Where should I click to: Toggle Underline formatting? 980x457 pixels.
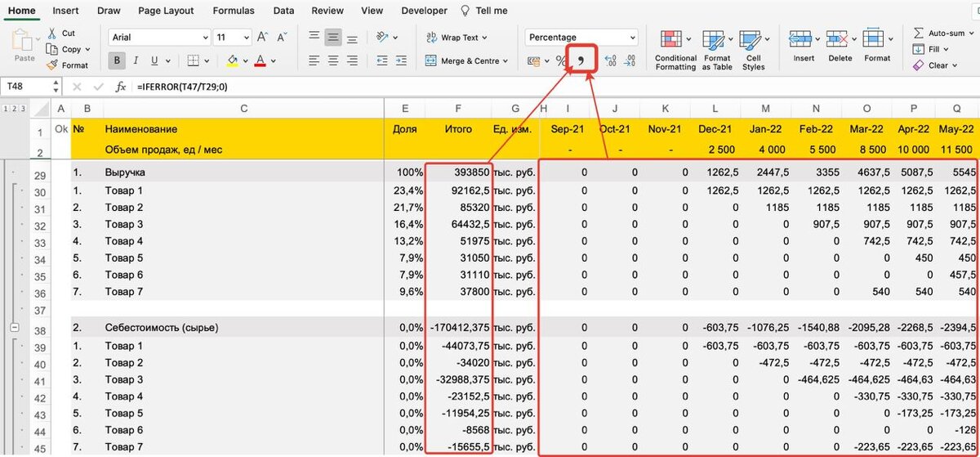(x=153, y=60)
